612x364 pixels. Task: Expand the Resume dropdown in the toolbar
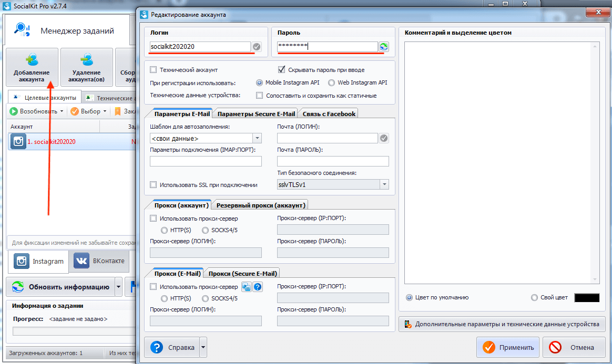pos(62,111)
